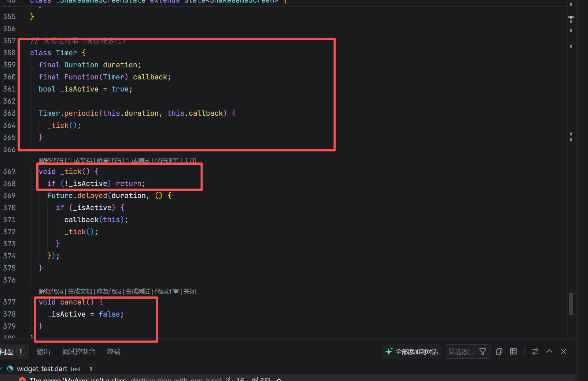Switch problems to table view icon
This screenshot has width=588, height=381.
pos(514,352)
